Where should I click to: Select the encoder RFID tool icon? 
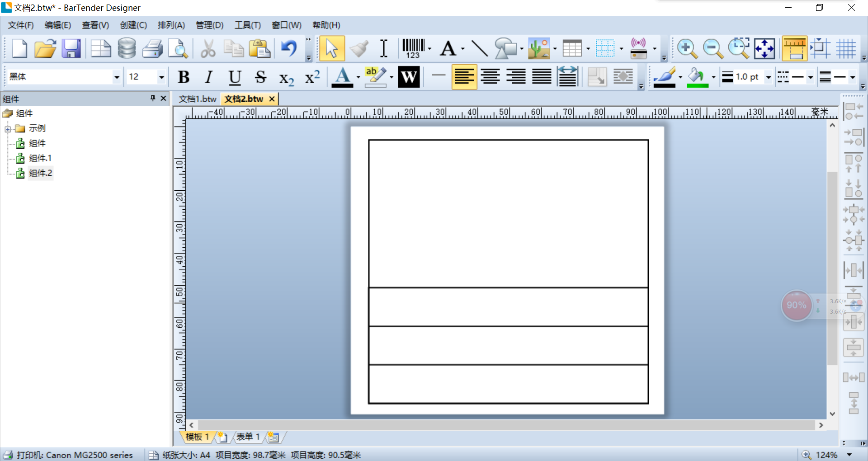tap(639, 48)
